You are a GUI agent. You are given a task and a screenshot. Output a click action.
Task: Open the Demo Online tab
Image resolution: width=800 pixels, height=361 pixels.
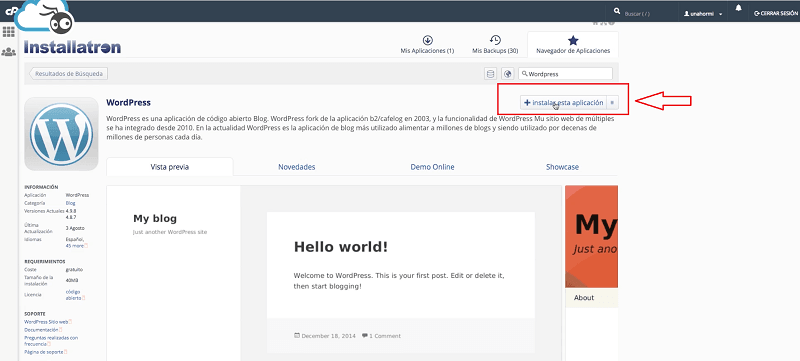tap(432, 167)
